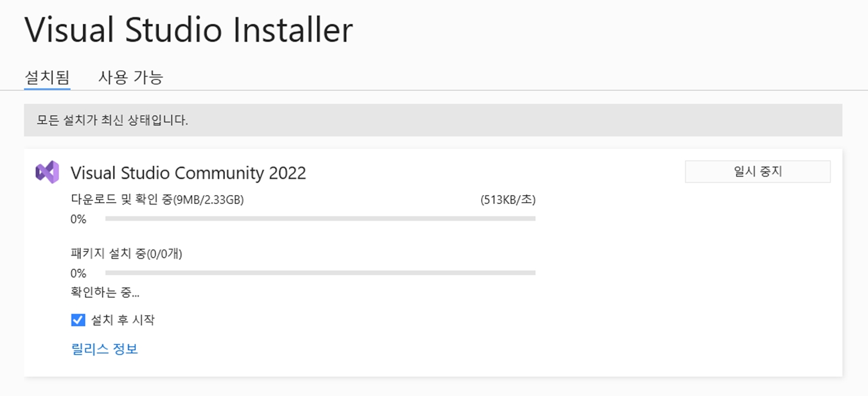
Task: Click the 513KB/초 download speed indicator
Action: coord(508,200)
